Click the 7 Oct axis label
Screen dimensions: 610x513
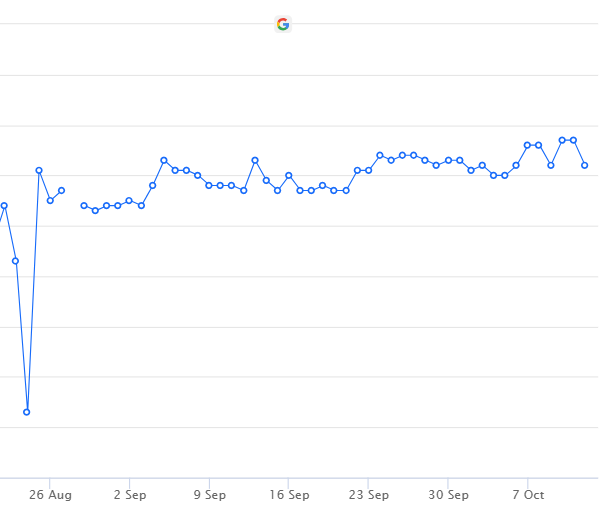point(528,495)
